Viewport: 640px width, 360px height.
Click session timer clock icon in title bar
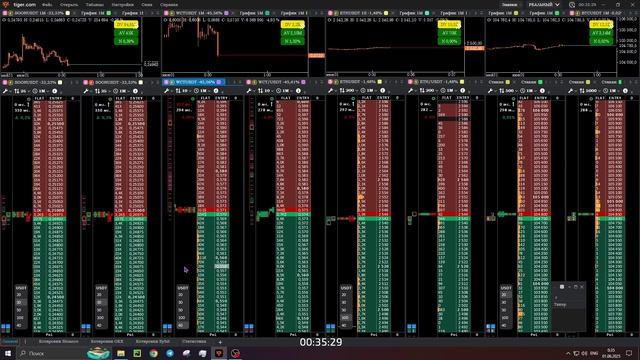tap(572, 5)
